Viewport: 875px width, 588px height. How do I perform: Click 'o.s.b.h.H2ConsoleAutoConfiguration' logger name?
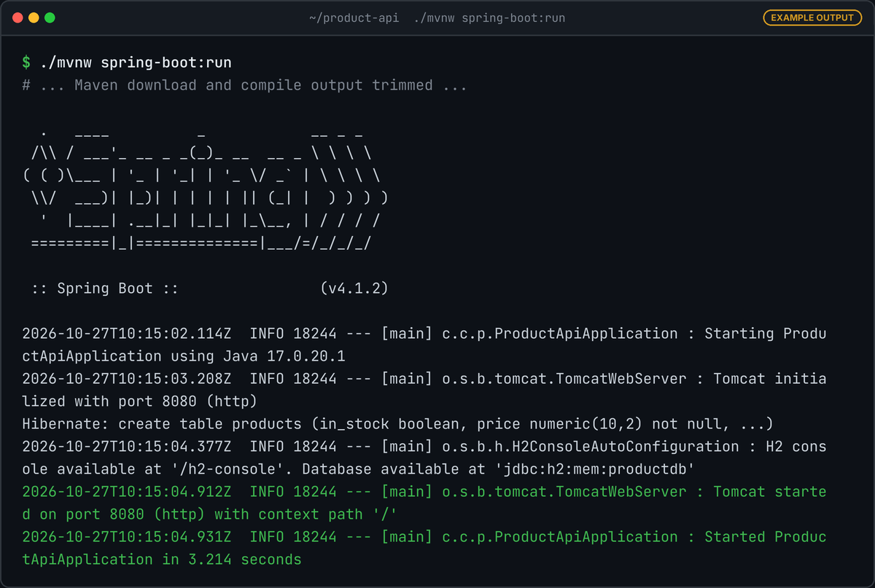(x=591, y=447)
